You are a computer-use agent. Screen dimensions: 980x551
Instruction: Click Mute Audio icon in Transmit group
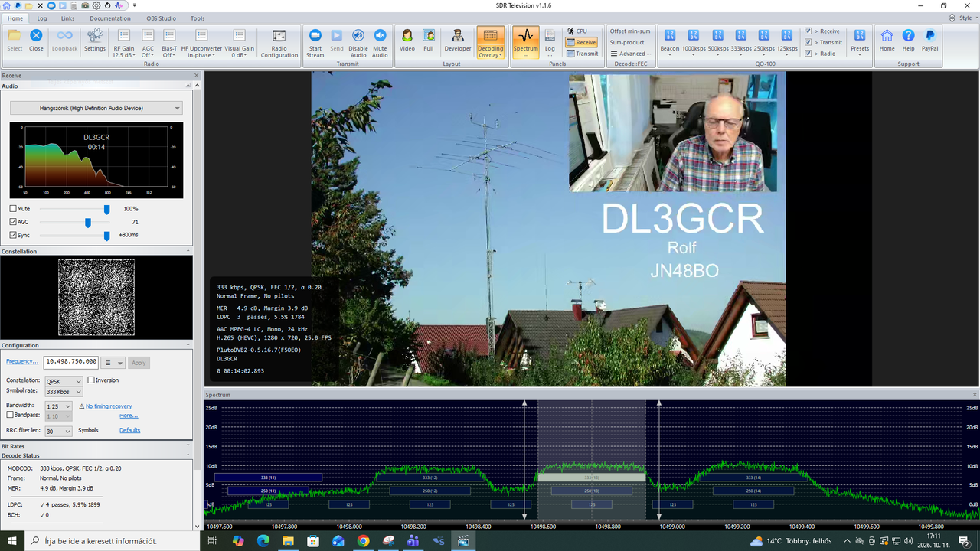click(380, 43)
